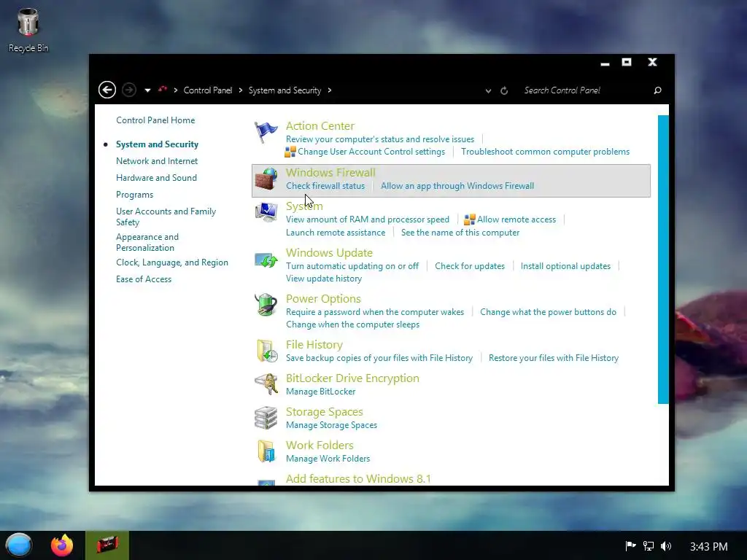Open Troubleshoot common computer problems
Image resolution: width=747 pixels, height=560 pixels.
[545, 152]
